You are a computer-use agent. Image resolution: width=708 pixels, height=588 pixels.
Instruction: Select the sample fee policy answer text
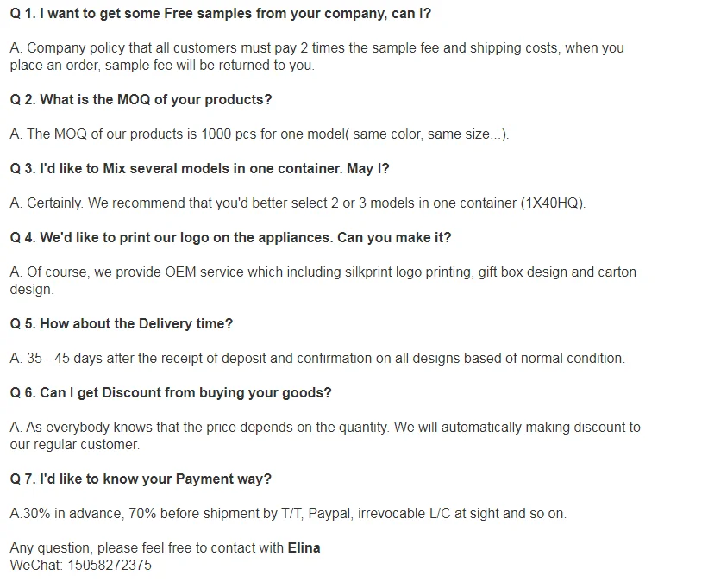coord(317,56)
